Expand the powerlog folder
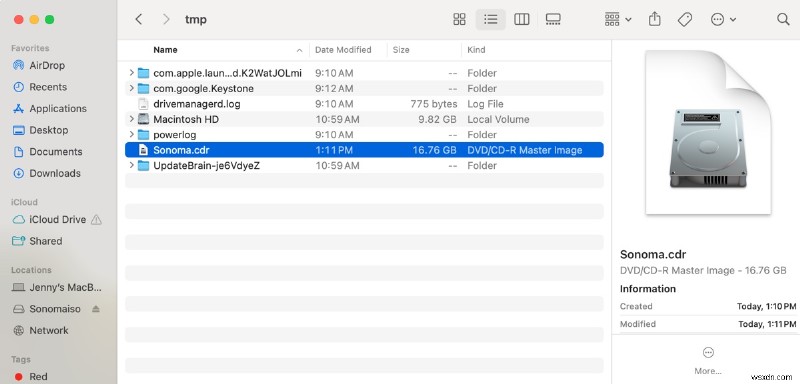The height and width of the screenshot is (384, 800). [131, 135]
